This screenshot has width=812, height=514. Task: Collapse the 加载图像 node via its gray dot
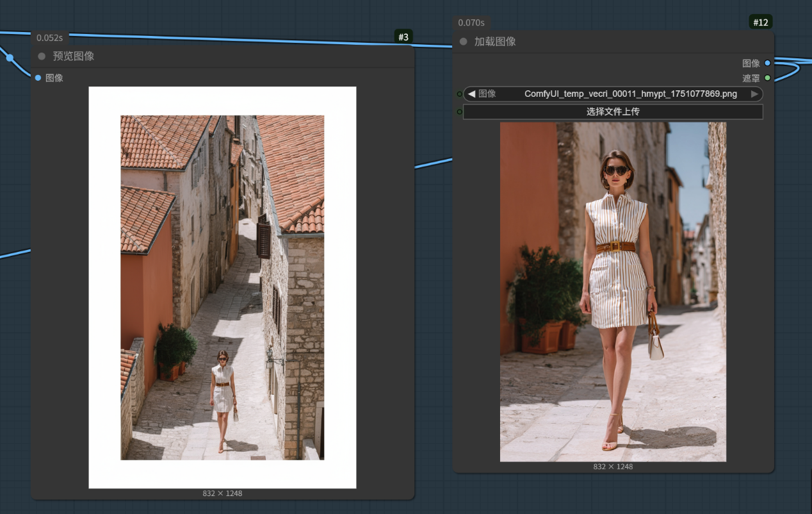point(464,42)
